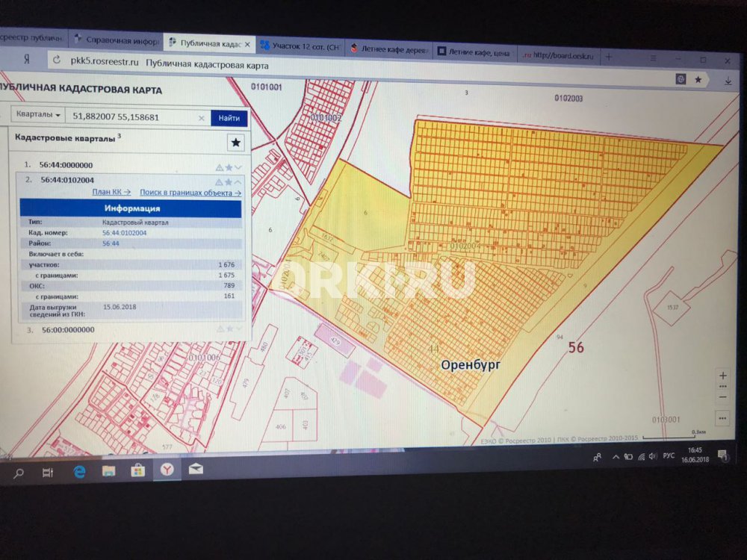
Task: Open Поиск в границах объекта link
Action: [x=190, y=193]
